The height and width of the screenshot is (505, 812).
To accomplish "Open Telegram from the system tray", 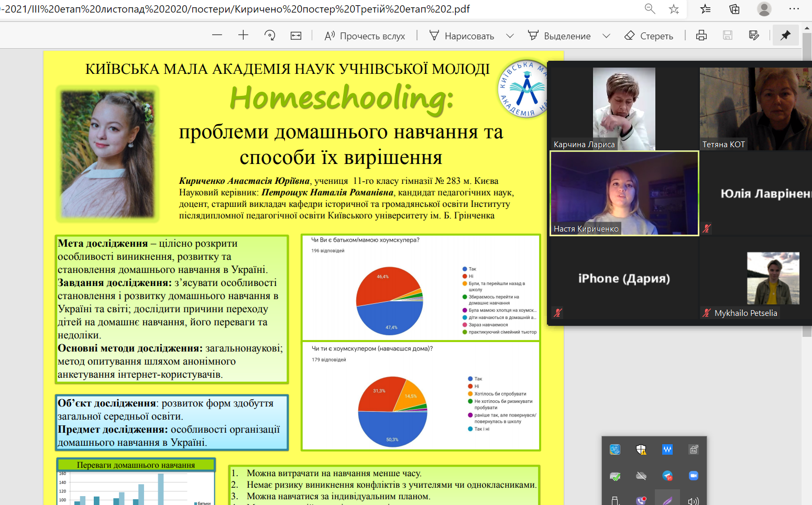I will (667, 476).
